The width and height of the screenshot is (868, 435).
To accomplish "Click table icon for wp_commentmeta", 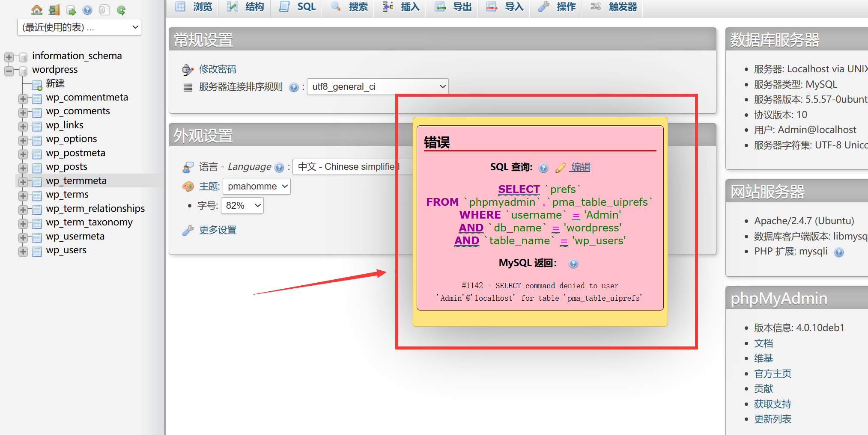I will click(37, 98).
